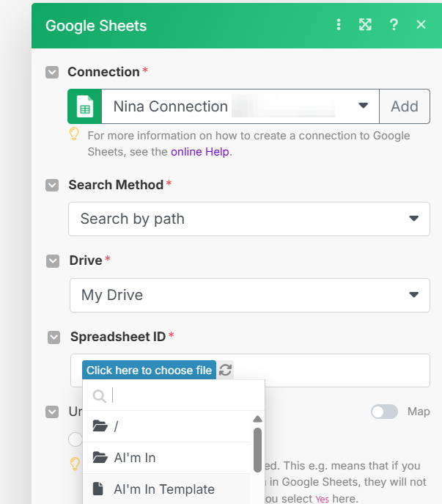Click the document icon next to AI'm In Template
Image resolution: width=442 pixels, height=504 pixels.
pyautogui.click(x=98, y=489)
